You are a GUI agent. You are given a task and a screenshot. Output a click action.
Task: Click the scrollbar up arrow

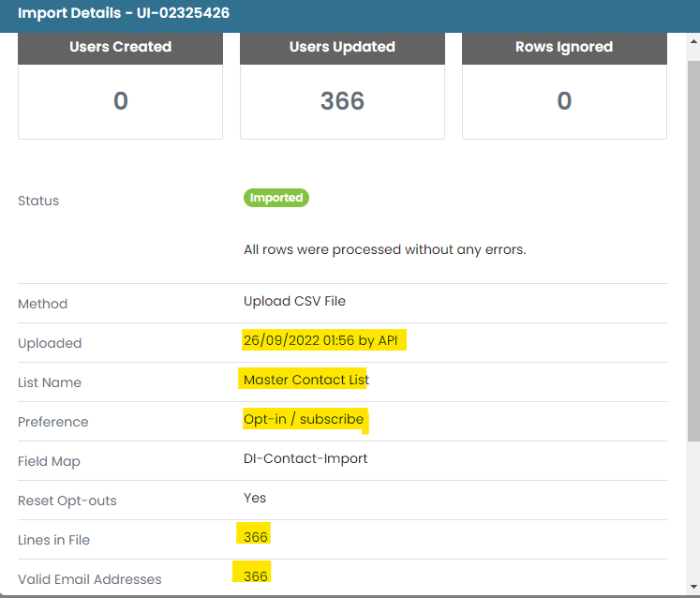693,41
